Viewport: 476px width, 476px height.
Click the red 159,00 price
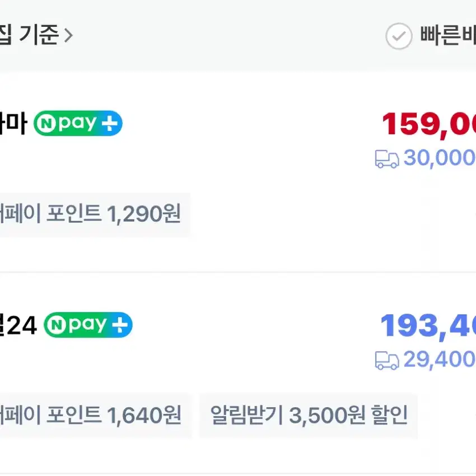pyautogui.click(x=428, y=124)
